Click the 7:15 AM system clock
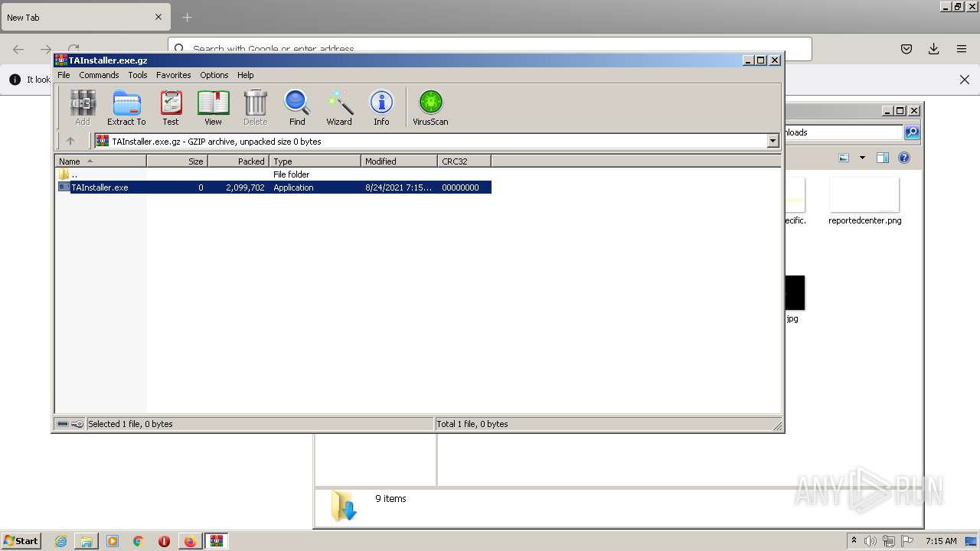This screenshot has width=980, height=551. [x=941, y=541]
